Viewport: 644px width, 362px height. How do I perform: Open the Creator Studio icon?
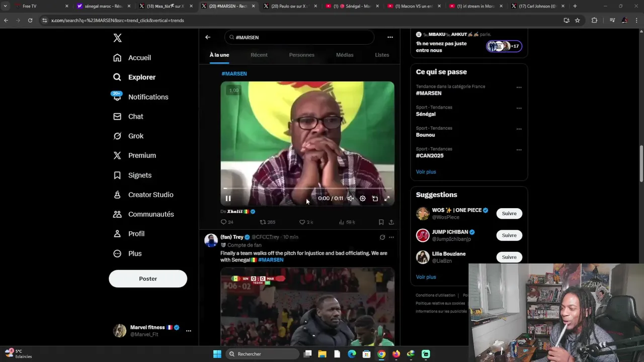117,195
